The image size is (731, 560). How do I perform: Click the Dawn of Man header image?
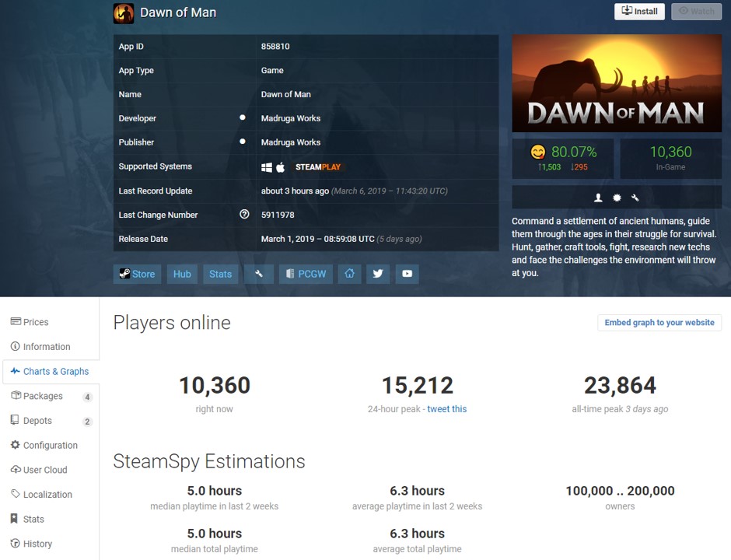pyautogui.click(x=617, y=83)
